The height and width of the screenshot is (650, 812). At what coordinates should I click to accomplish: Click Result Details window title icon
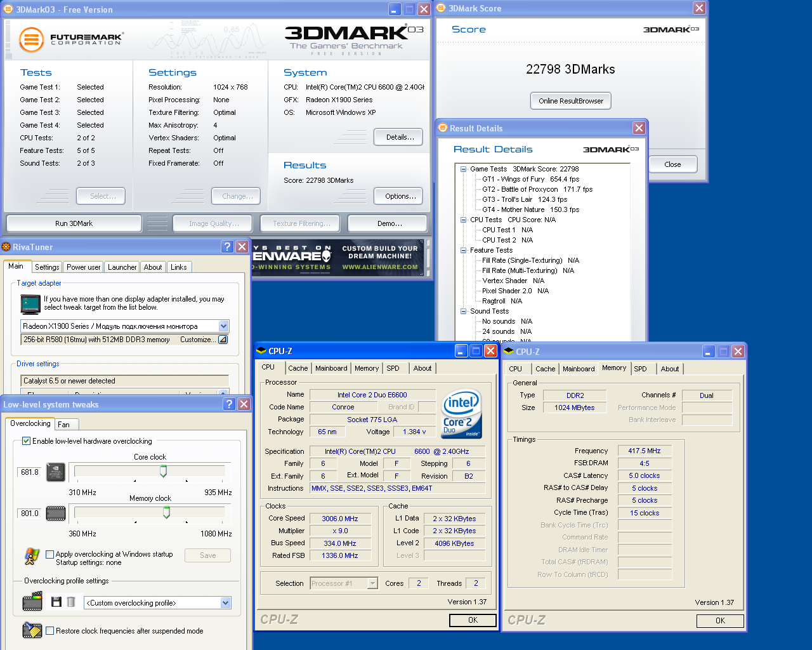pyautogui.click(x=443, y=128)
